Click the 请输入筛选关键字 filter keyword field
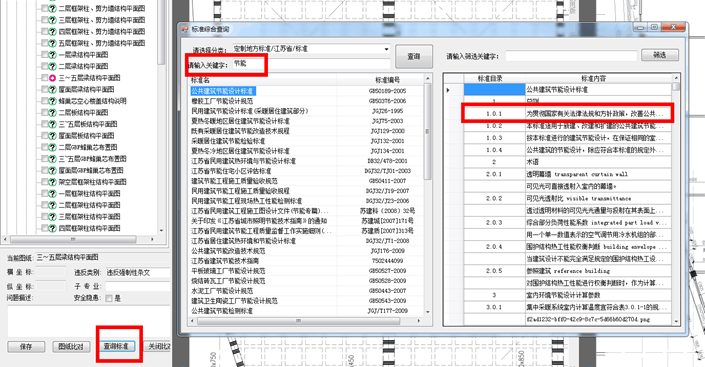 [x=571, y=56]
